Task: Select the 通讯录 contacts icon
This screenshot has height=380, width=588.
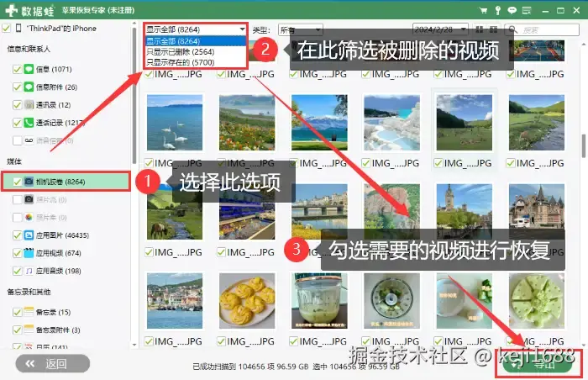Action: click(29, 105)
